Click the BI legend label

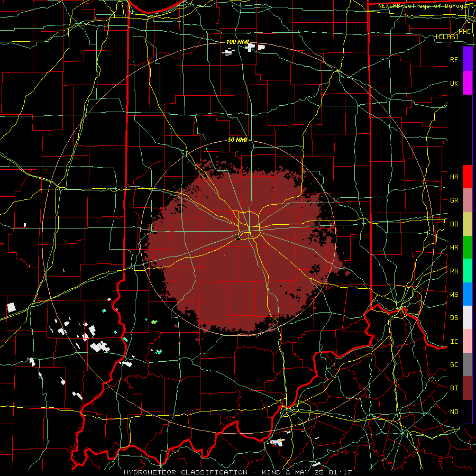[x=454, y=388]
